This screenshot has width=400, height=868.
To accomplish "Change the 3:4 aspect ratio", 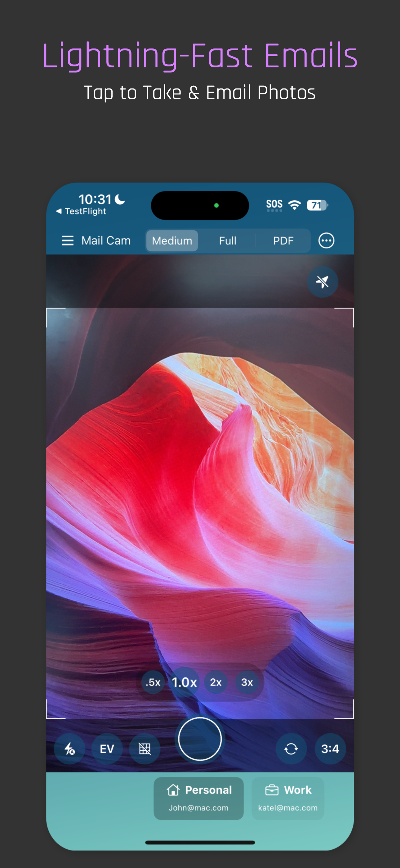I will [330, 749].
